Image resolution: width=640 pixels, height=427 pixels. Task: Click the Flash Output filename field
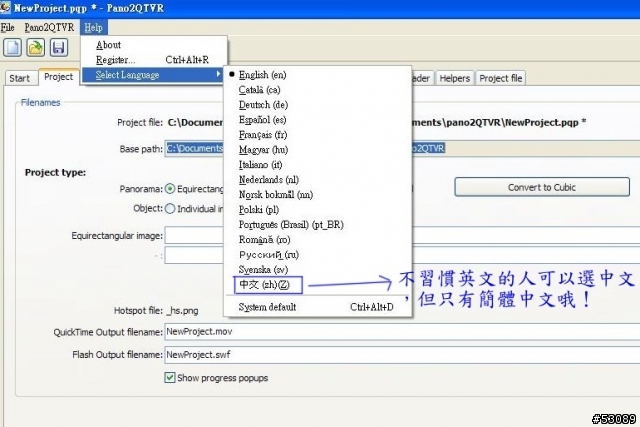coord(402,354)
